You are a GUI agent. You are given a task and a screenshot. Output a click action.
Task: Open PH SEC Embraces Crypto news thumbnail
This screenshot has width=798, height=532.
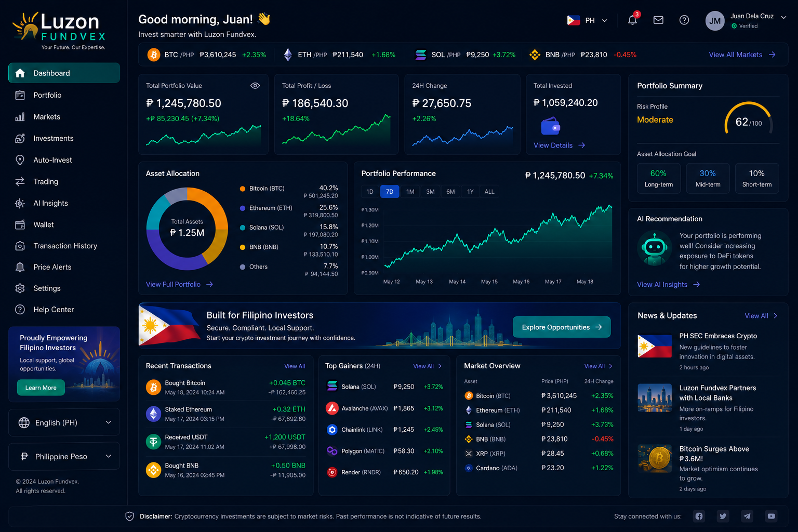(655, 346)
